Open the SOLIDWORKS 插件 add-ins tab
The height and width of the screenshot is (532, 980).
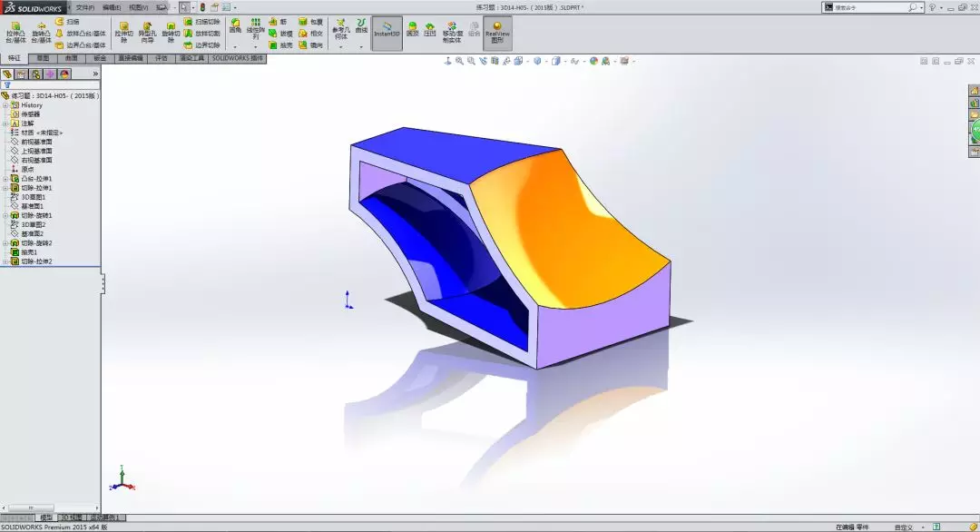(x=238, y=58)
